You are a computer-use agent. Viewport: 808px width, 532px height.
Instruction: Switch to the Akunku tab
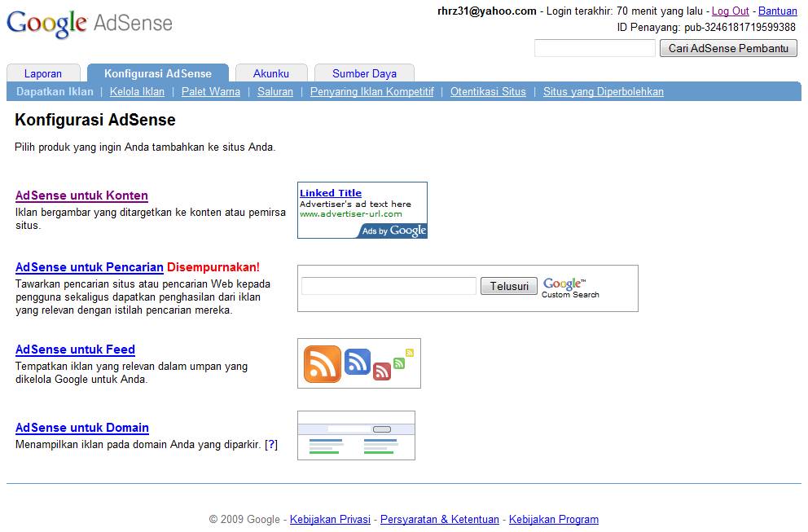click(x=271, y=73)
